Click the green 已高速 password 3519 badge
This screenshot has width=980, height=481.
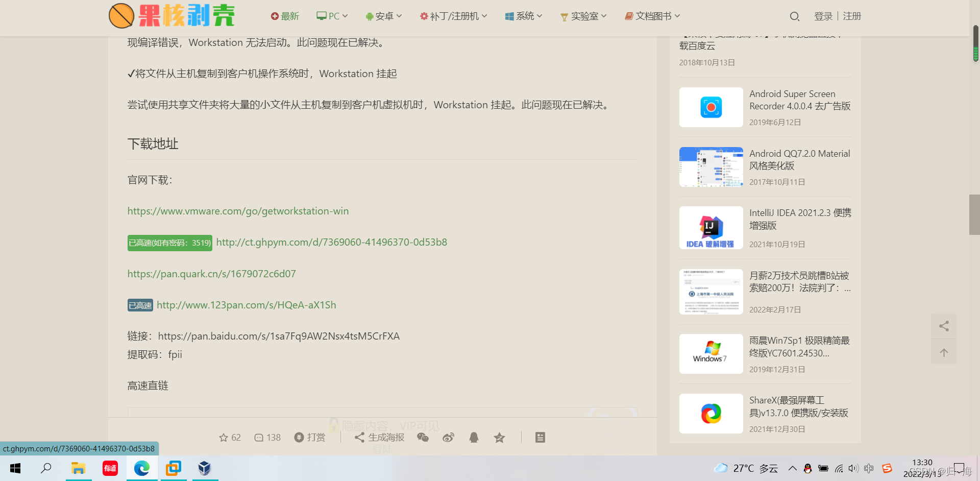pos(170,243)
